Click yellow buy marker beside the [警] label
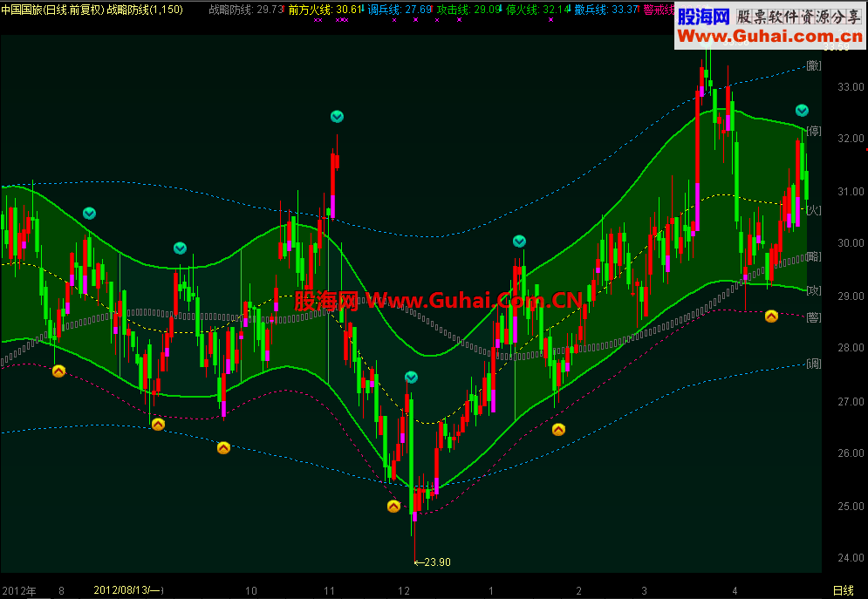Viewport: 868px width, 599px height. pyautogui.click(x=772, y=316)
